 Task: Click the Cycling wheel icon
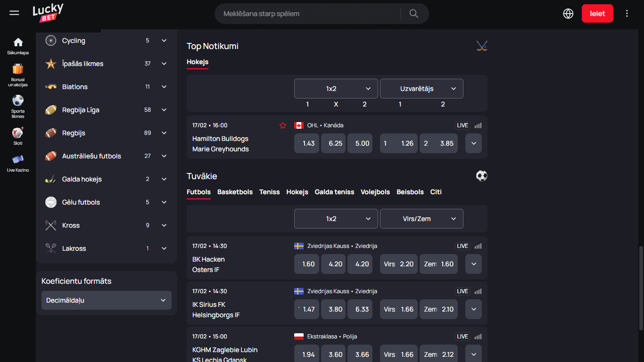coord(51,41)
